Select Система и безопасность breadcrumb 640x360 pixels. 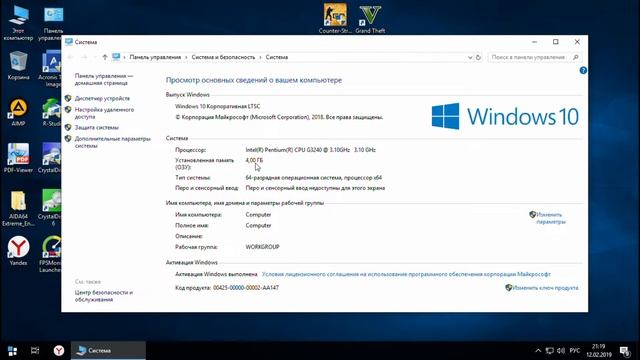click(223, 57)
